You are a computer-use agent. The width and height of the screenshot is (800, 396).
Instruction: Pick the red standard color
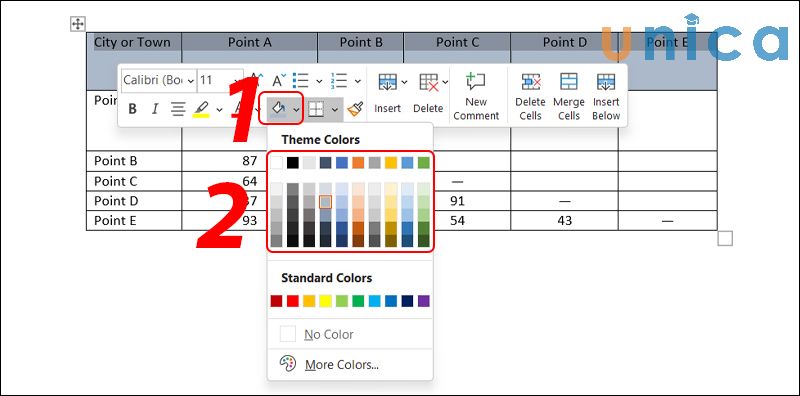(292, 301)
